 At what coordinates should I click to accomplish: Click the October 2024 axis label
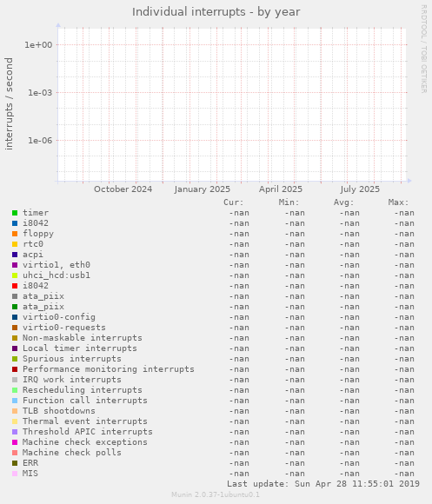point(123,189)
